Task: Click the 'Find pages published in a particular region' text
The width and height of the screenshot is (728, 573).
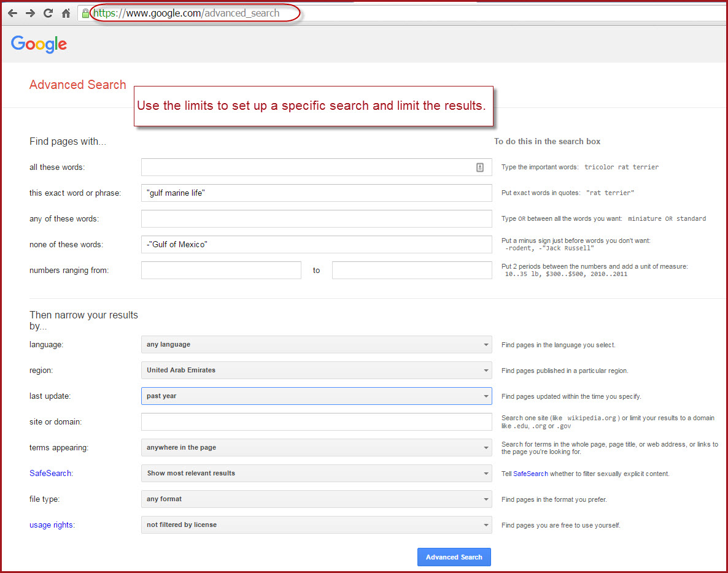Action: click(x=565, y=371)
